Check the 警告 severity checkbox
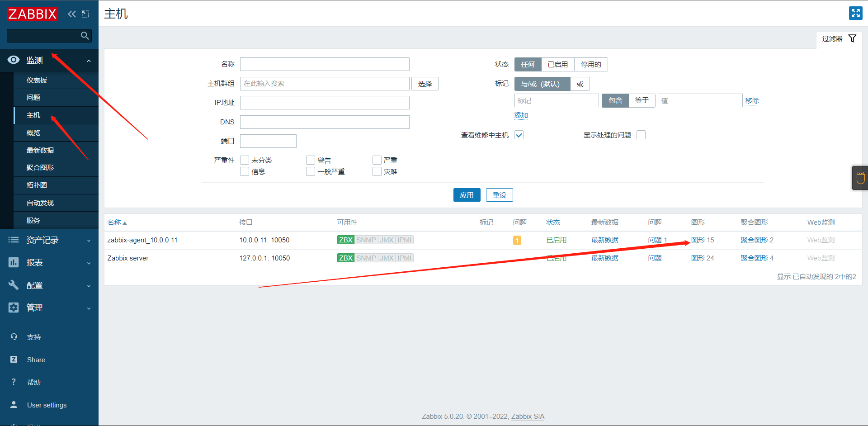 pyautogui.click(x=311, y=160)
